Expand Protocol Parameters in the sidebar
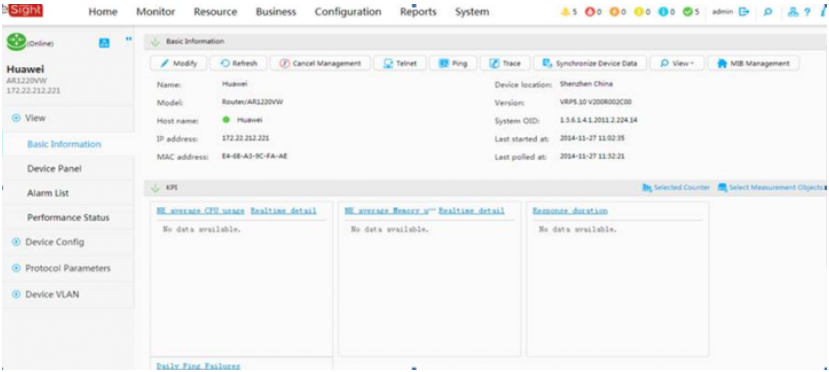The height and width of the screenshot is (372, 829). 15,268
